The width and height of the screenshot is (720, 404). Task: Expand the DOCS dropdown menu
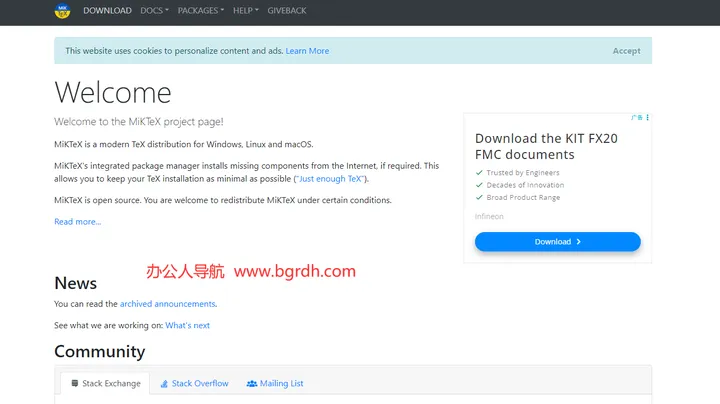[x=155, y=11]
